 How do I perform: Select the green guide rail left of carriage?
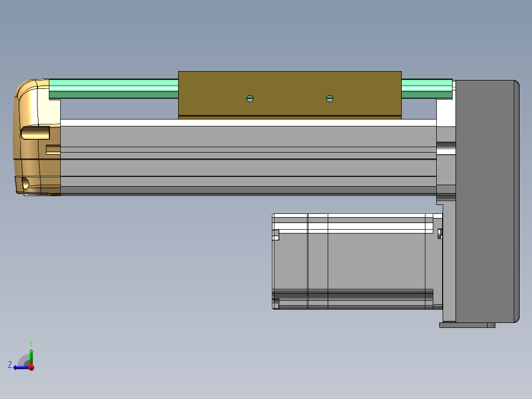pyautogui.click(x=114, y=88)
